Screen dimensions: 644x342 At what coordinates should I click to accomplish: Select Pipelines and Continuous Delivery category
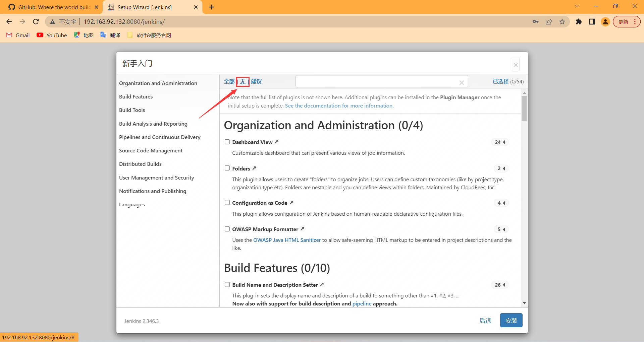coord(160,137)
